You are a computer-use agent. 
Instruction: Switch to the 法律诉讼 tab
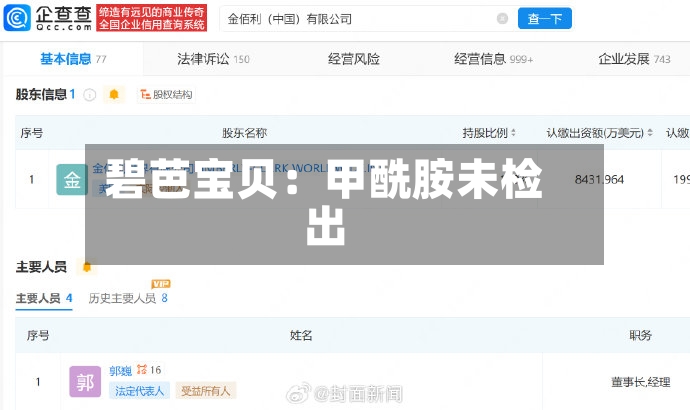click(213, 59)
